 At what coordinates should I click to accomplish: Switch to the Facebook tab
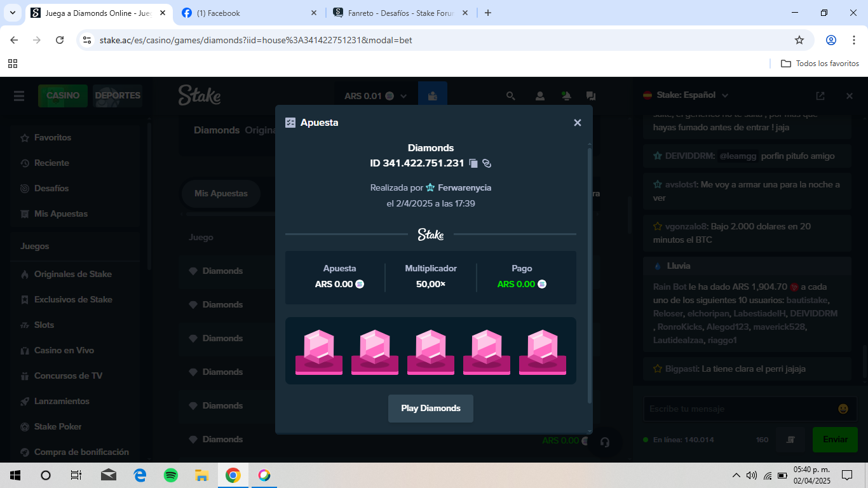pyautogui.click(x=250, y=13)
